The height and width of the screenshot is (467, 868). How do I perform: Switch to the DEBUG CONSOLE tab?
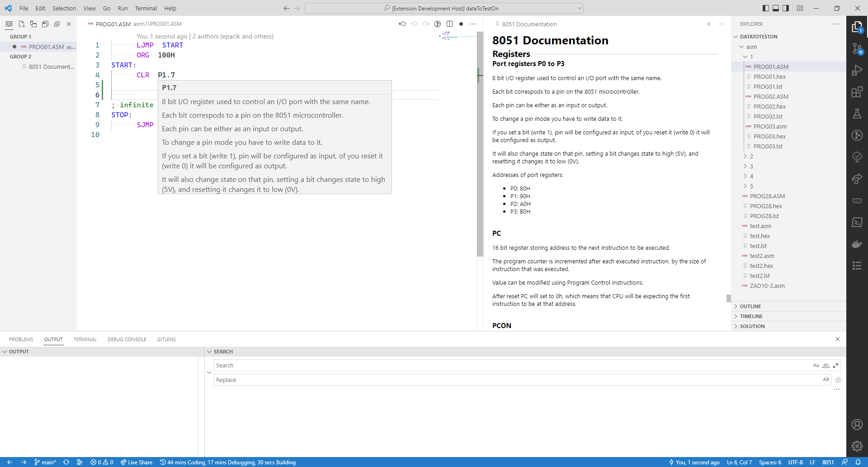[127, 339]
